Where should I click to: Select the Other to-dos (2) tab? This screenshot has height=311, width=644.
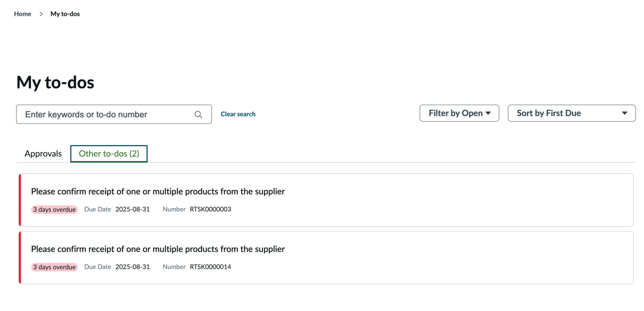(x=109, y=154)
